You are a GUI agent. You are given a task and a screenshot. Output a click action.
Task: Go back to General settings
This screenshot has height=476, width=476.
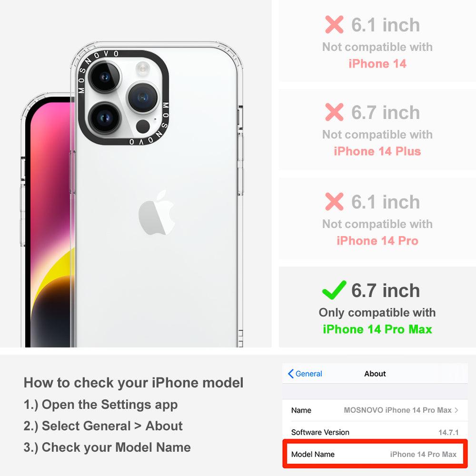(x=305, y=374)
